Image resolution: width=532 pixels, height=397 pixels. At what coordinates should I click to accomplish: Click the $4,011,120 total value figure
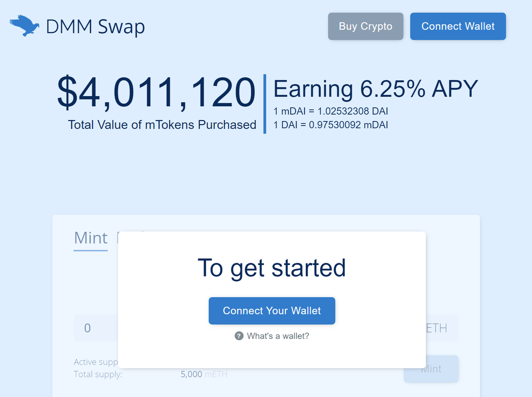156,93
